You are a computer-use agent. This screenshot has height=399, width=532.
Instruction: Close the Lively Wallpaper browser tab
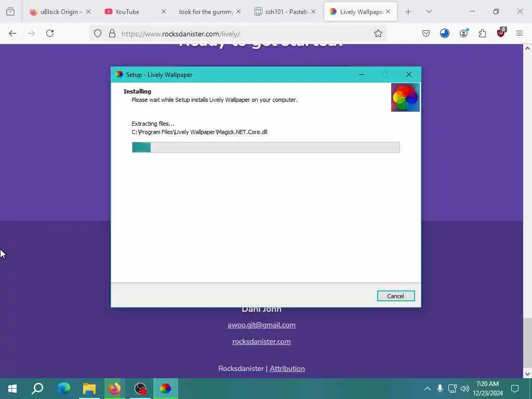pyautogui.click(x=388, y=11)
